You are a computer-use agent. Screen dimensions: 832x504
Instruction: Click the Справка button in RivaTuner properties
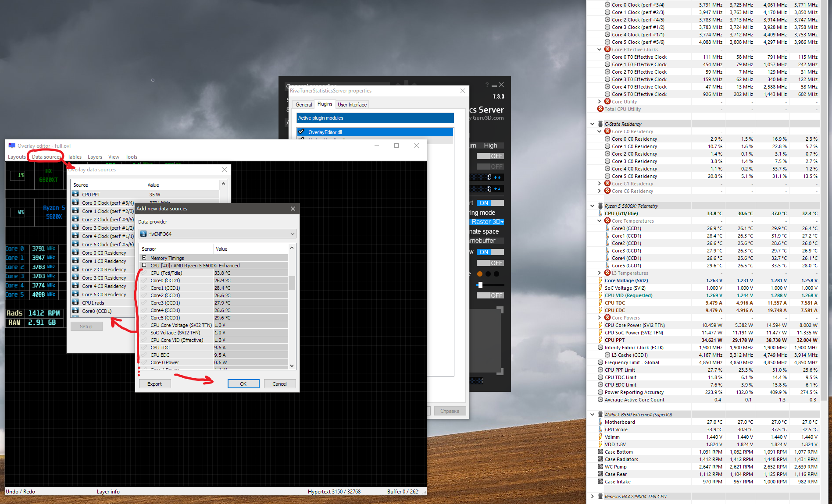(x=450, y=411)
